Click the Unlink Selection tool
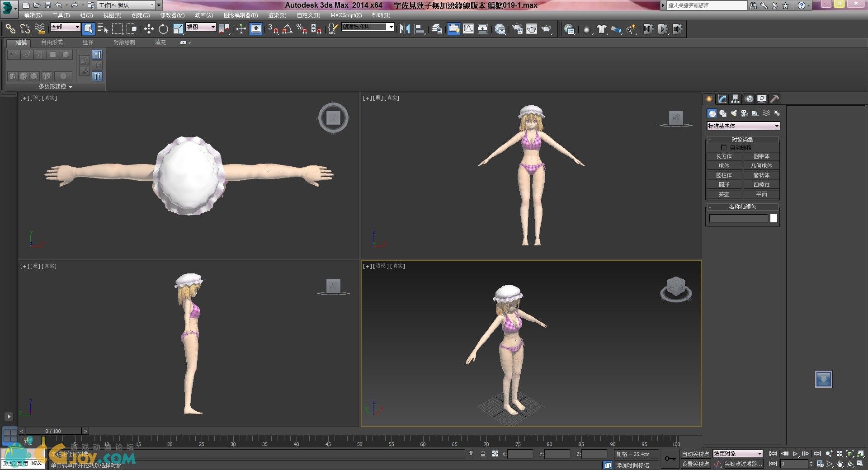This screenshot has width=868, height=470. click(25, 29)
